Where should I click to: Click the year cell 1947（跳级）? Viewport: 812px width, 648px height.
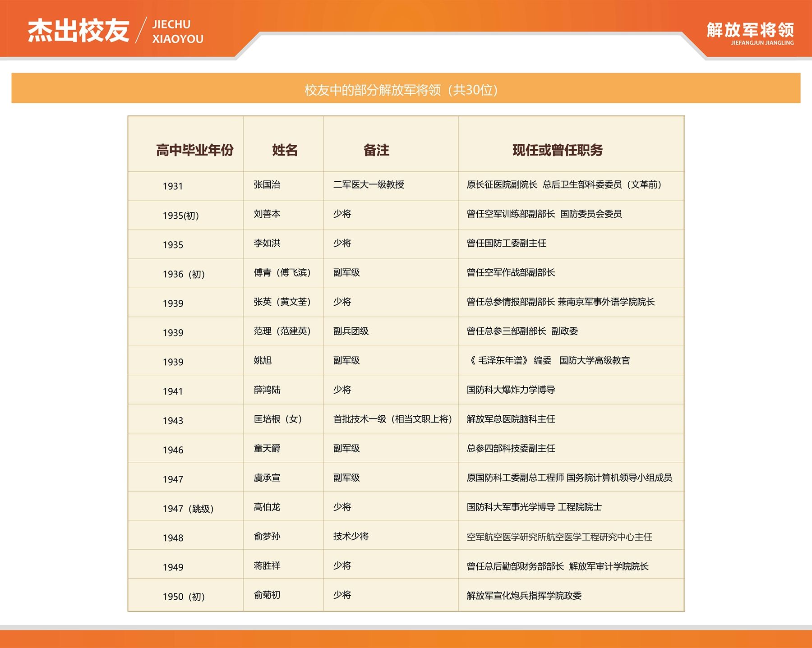click(x=188, y=509)
